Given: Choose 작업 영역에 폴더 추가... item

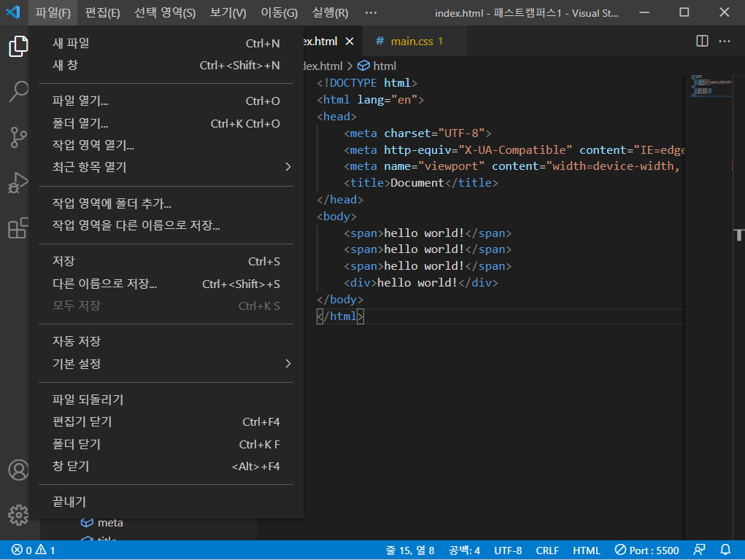Looking at the screenshot, I should 166,203.
